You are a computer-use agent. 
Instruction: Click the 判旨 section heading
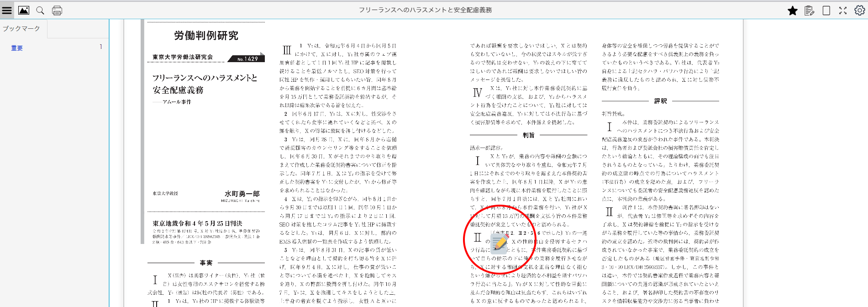click(x=528, y=135)
